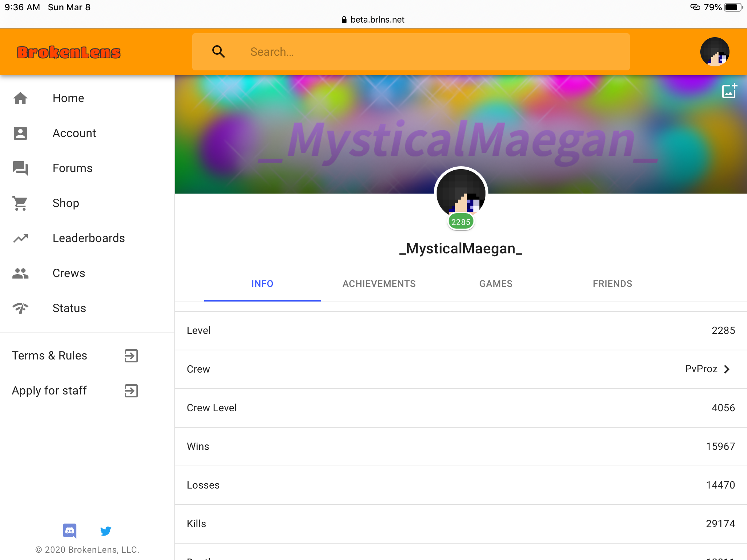Screen dimensions: 747x560
Task: Select the Friends tab
Action: (613, 284)
